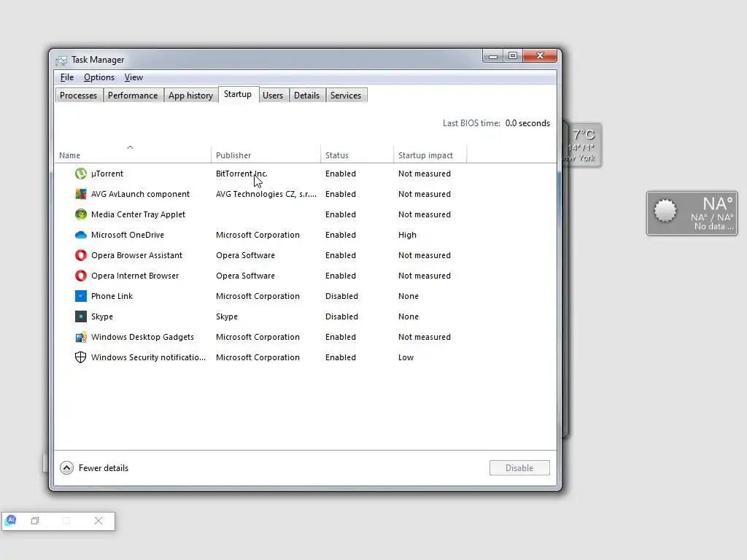This screenshot has height=560, width=747.
Task: Click the Last BIOS time value
Action: (527, 123)
